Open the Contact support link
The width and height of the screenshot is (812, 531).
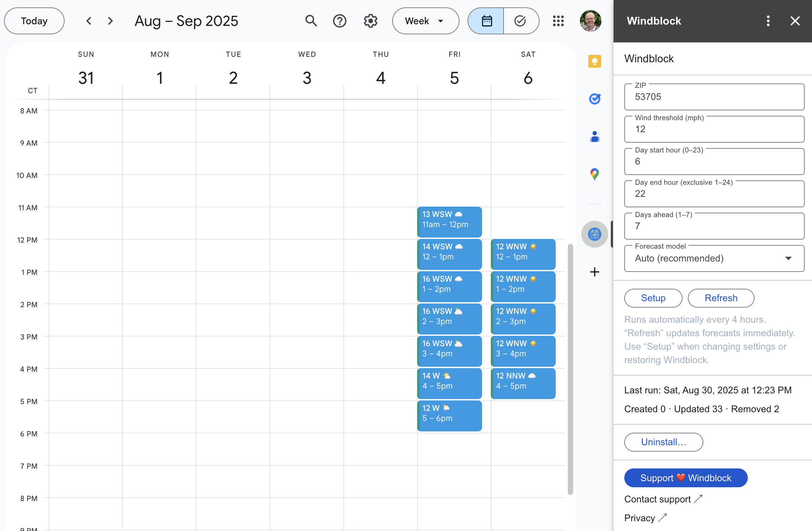pos(663,499)
